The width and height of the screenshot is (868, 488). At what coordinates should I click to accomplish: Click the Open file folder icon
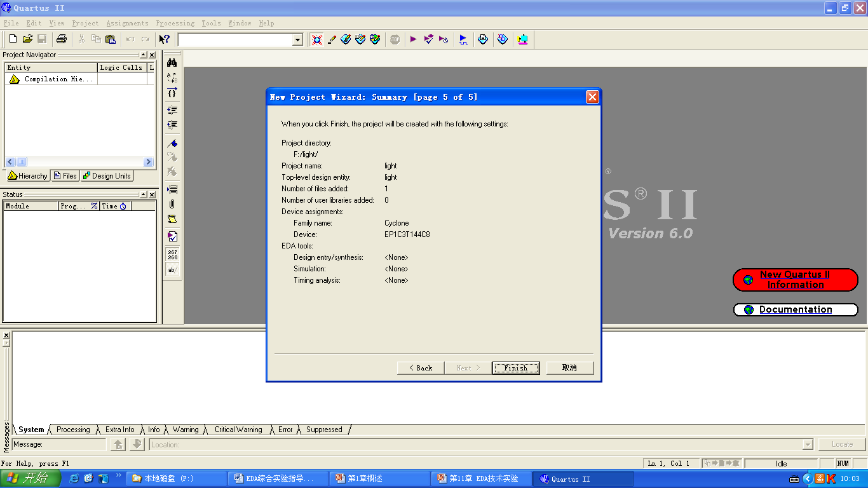(27, 39)
